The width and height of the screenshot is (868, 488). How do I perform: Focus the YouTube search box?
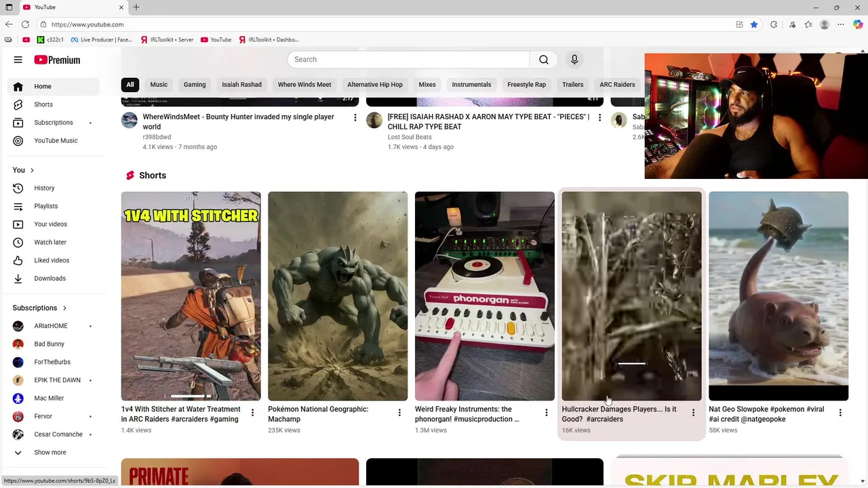(408, 60)
